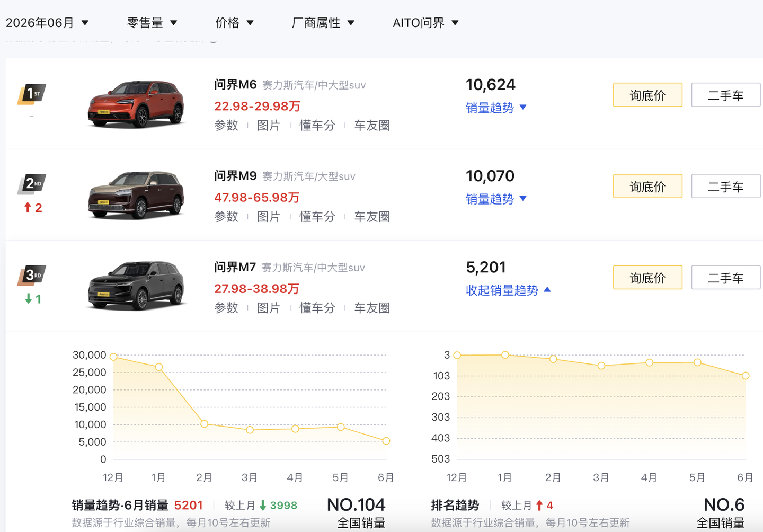The image size is (763, 532).
Task: Select the 4月 point on sales chart
Action: click(x=295, y=429)
